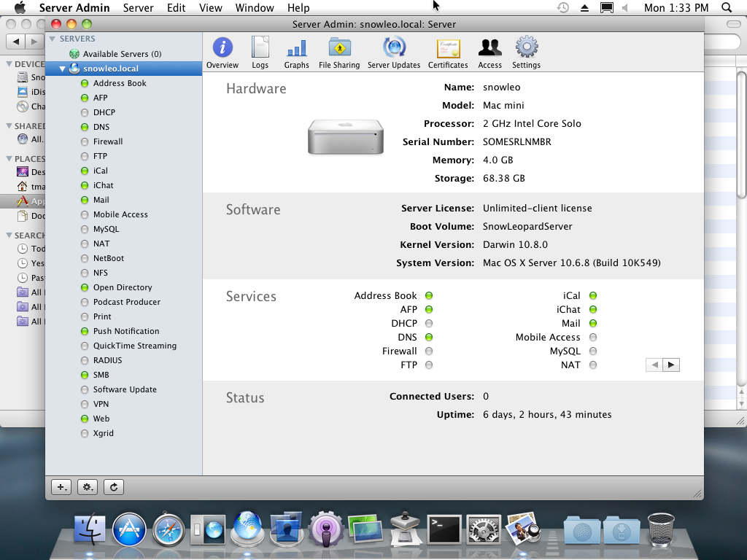Click Finder window back button
The height and width of the screenshot is (560, 747).
tap(16, 42)
